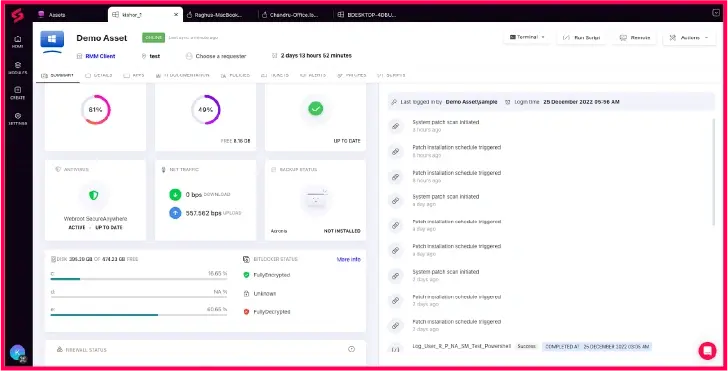Click the Run Script button
The height and width of the screenshot is (371, 728).
(582, 38)
